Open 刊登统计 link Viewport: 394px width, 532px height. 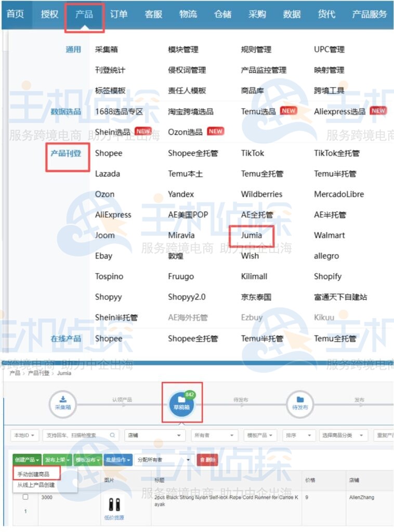110,70
